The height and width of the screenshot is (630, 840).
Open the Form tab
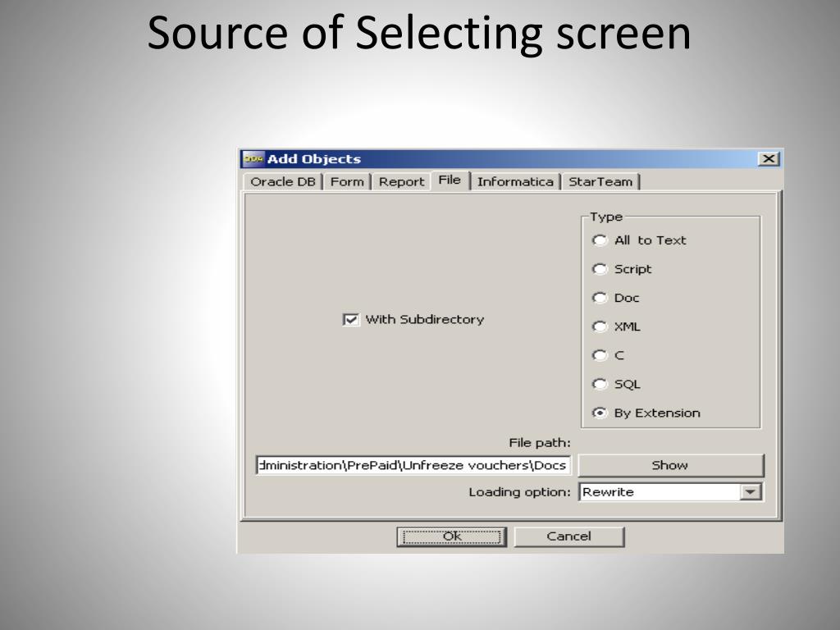point(347,182)
